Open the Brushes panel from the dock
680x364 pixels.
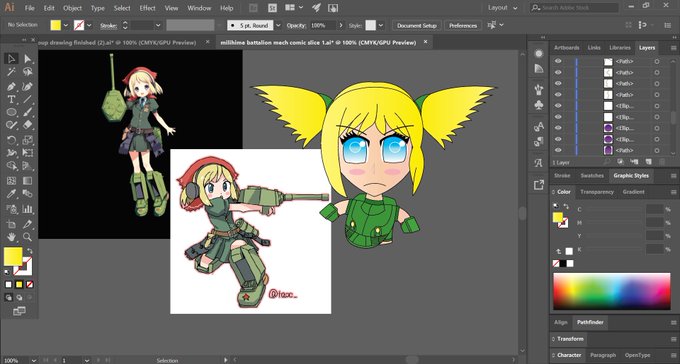[x=539, y=89]
